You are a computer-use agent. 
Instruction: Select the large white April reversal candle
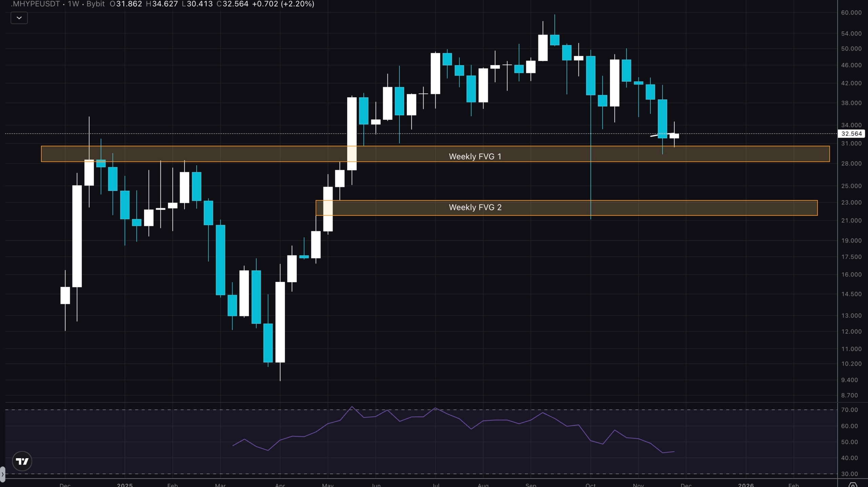pos(280,322)
